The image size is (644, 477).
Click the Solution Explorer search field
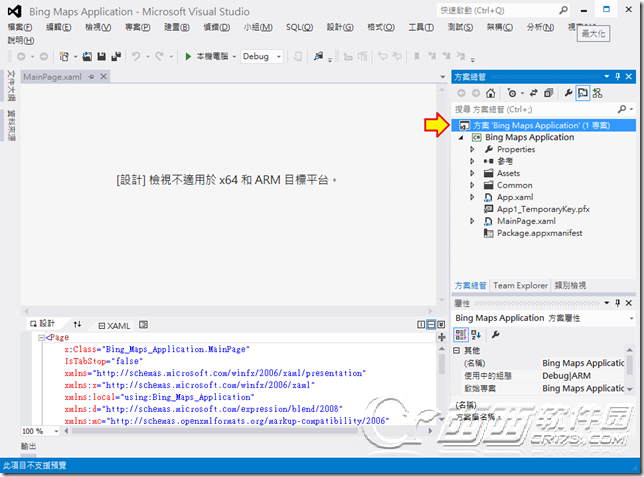point(534,109)
